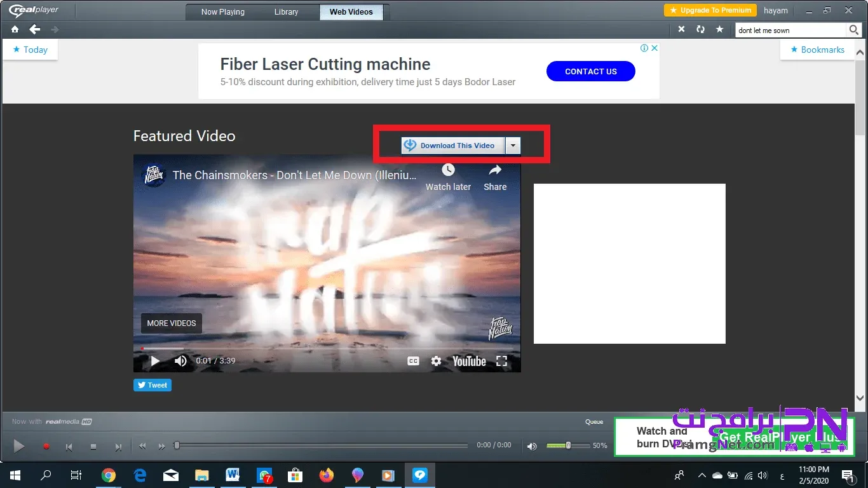
Task: Stop page loading with the X icon
Action: point(681,30)
